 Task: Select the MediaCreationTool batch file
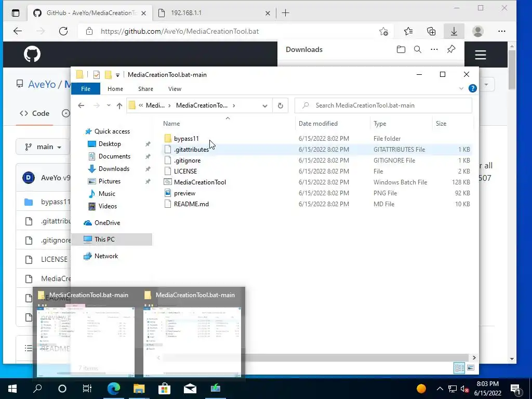(200, 182)
